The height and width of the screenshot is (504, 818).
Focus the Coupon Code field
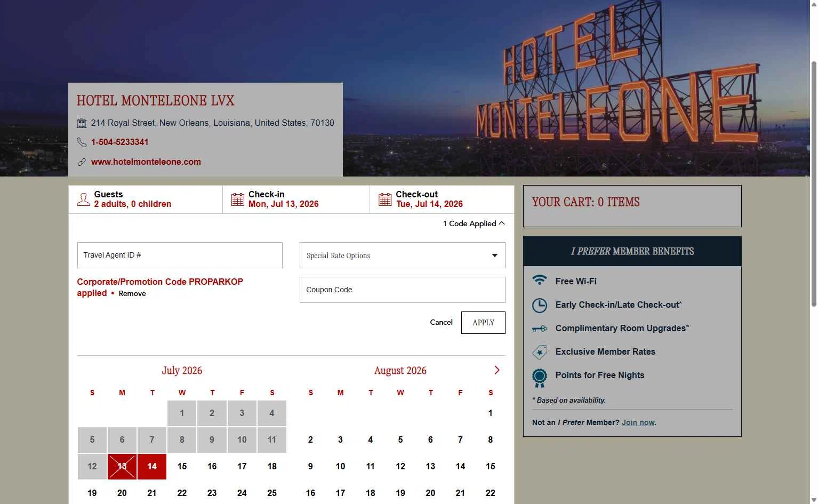click(403, 290)
